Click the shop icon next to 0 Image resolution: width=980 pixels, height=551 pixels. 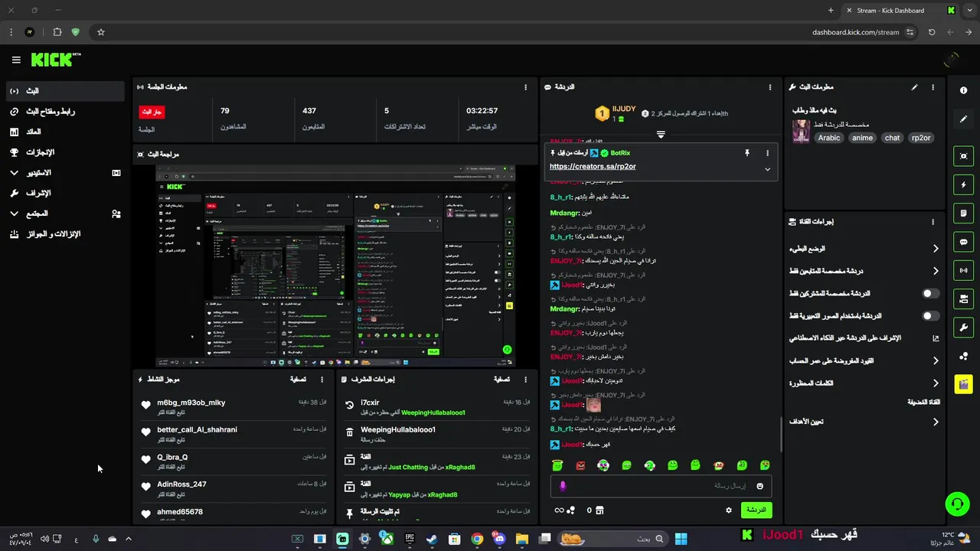coord(599,510)
